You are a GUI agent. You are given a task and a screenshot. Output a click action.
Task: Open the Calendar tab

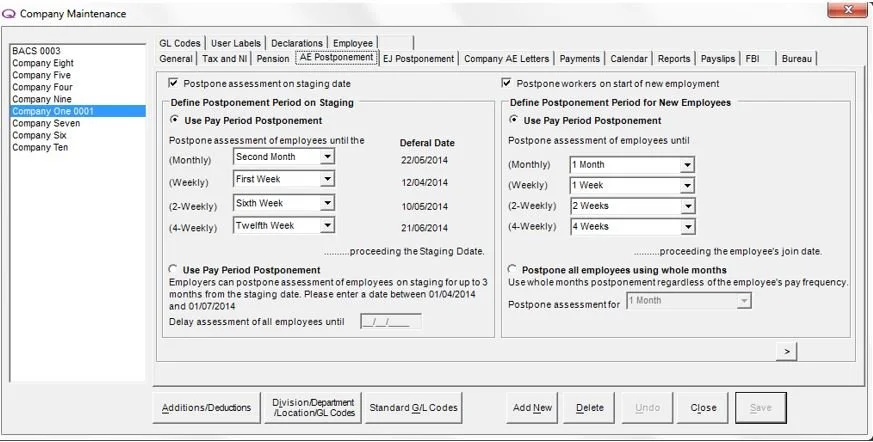629,58
